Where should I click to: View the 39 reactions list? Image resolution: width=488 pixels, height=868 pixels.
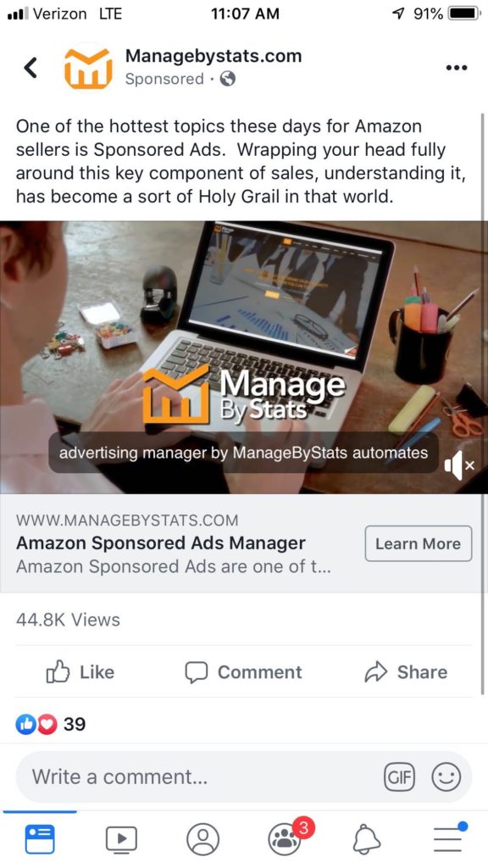click(x=50, y=724)
